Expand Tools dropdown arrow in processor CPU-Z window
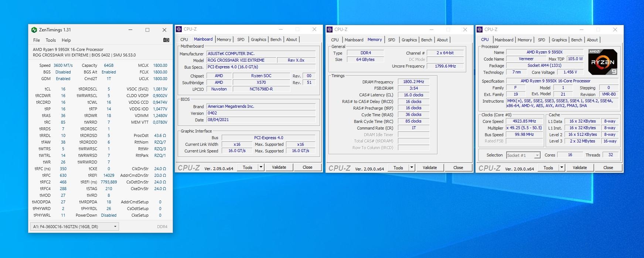 [x=562, y=168]
